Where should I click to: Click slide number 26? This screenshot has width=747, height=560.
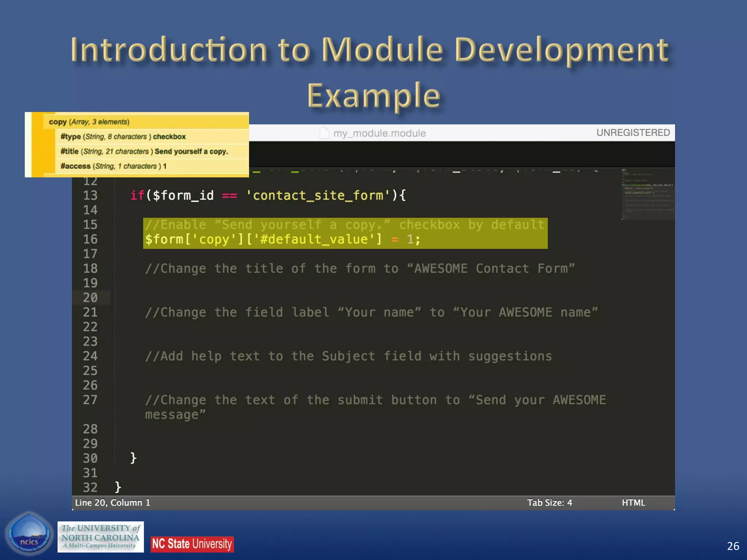tap(733, 546)
